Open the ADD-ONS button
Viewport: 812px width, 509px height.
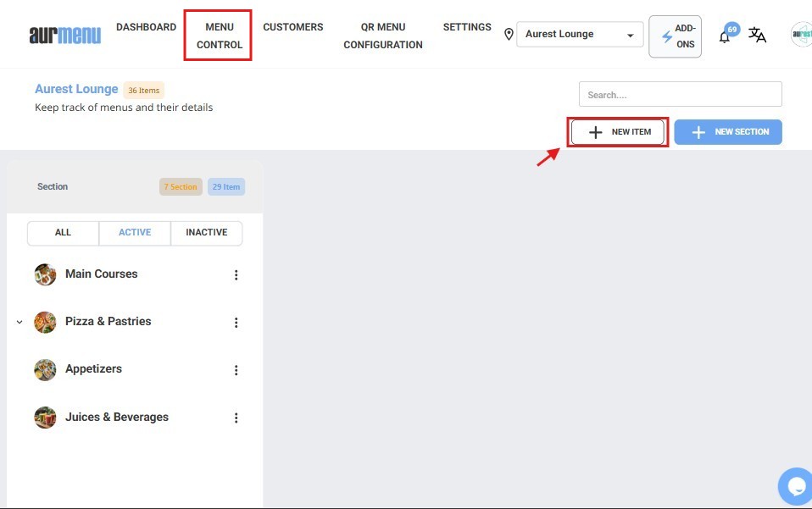(x=675, y=36)
